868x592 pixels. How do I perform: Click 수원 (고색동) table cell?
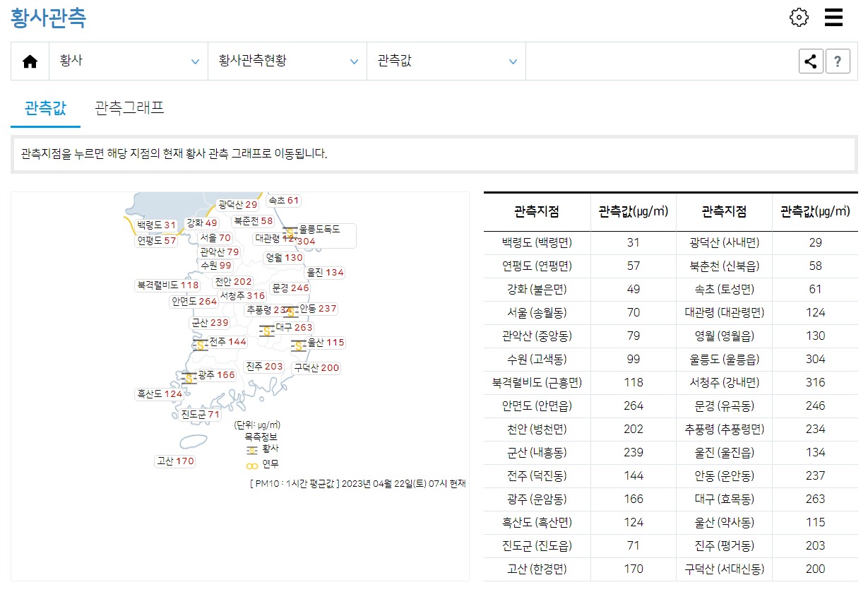click(x=537, y=359)
